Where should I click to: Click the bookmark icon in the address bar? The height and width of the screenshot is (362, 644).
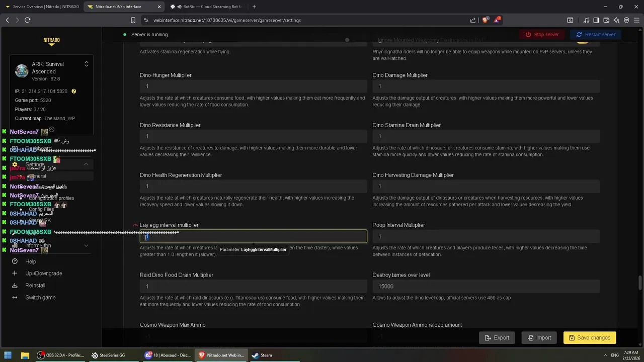[133, 20]
